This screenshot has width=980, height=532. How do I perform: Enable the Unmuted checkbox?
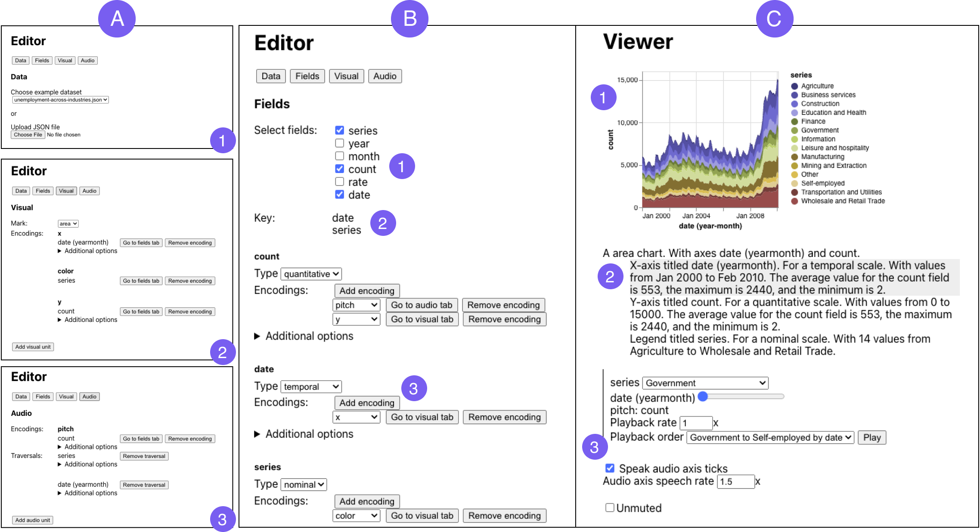coord(610,507)
